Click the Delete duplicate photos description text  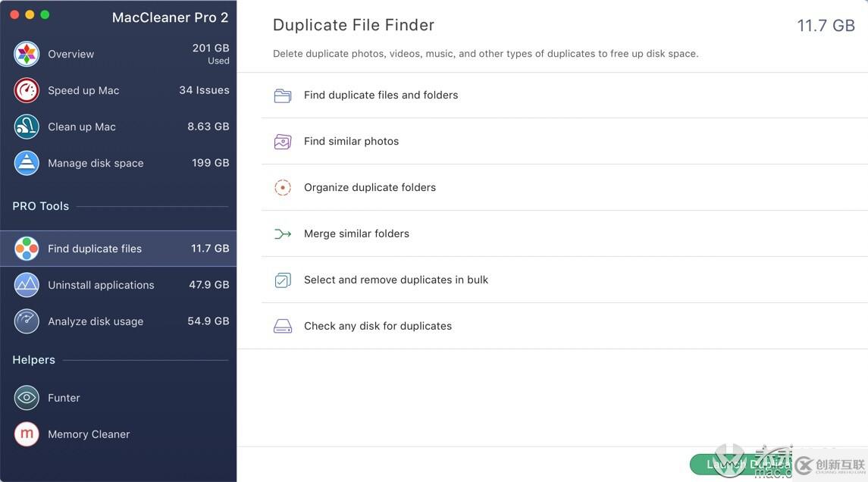pyautogui.click(x=485, y=54)
